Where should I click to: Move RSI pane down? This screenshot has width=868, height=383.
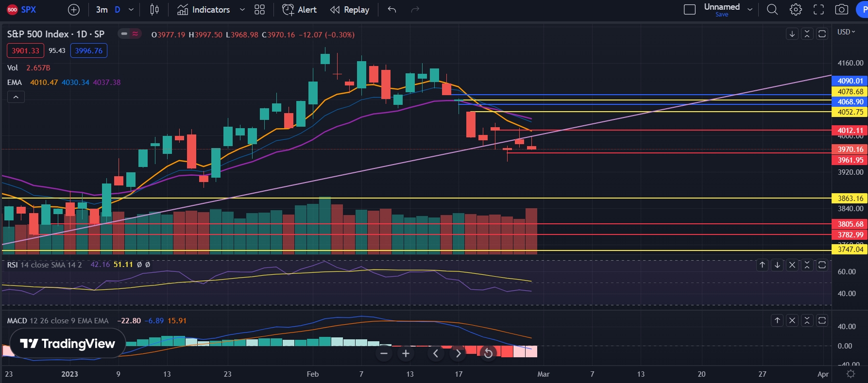coord(778,265)
